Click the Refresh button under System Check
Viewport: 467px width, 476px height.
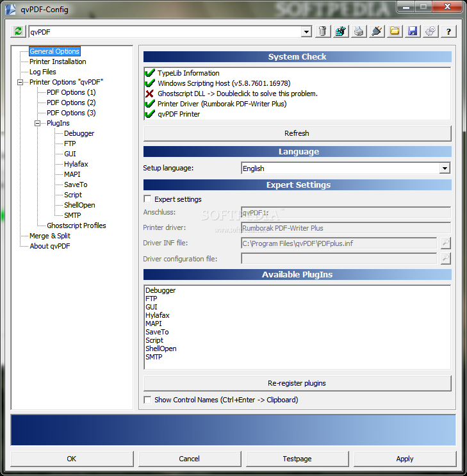[297, 133]
